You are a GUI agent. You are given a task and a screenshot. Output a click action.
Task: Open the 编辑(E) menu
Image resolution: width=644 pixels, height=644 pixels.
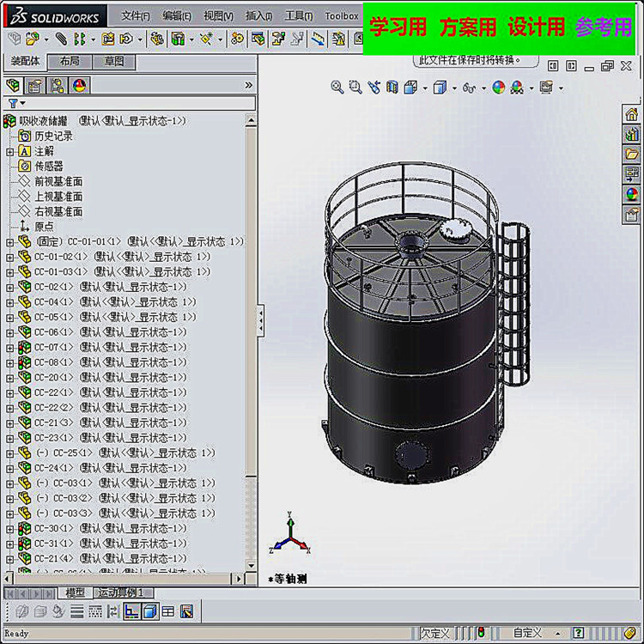click(177, 16)
